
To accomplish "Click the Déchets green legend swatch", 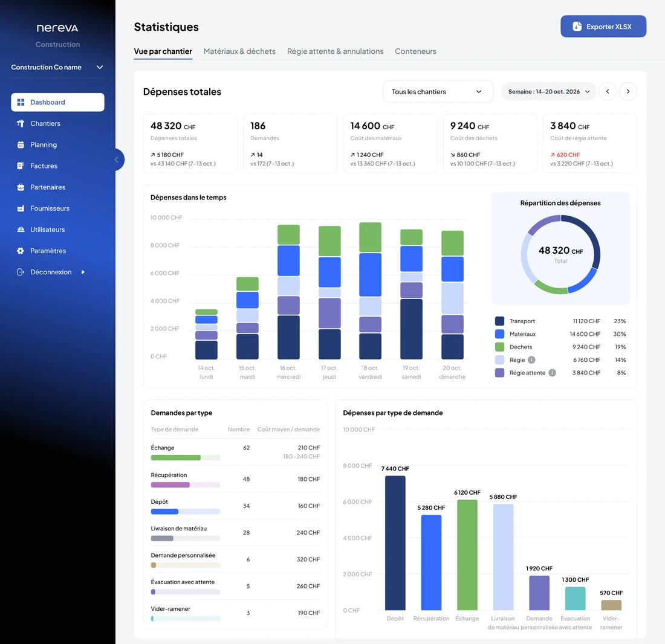I will click(499, 347).
